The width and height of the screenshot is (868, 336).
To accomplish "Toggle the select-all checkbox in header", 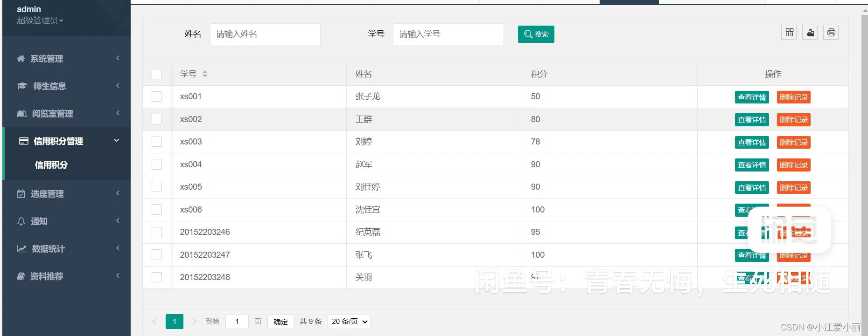I will (x=157, y=74).
